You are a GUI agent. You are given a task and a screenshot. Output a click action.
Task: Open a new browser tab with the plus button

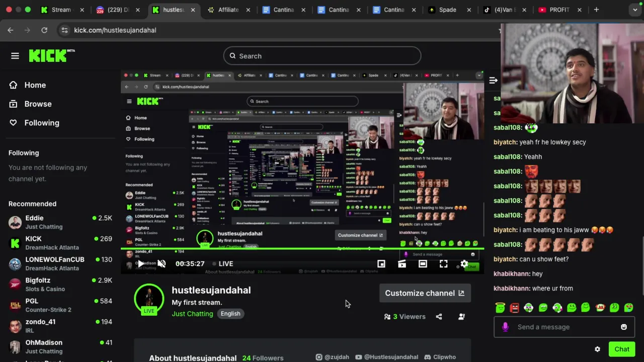(596, 10)
